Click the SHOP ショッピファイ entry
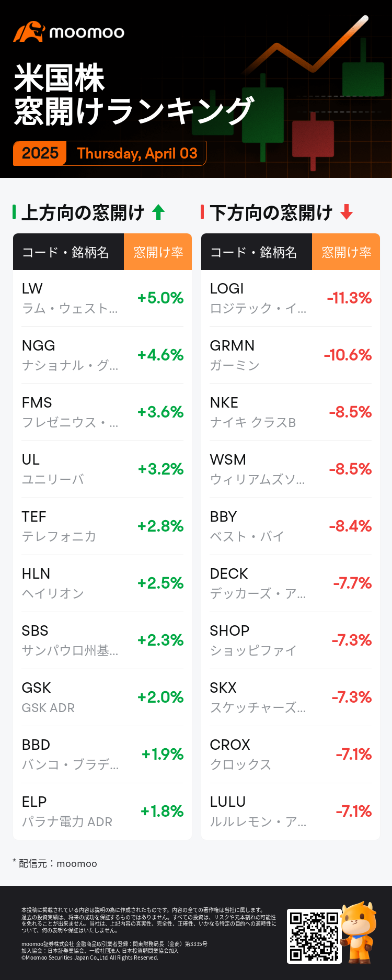The image size is (392, 980). click(x=291, y=640)
